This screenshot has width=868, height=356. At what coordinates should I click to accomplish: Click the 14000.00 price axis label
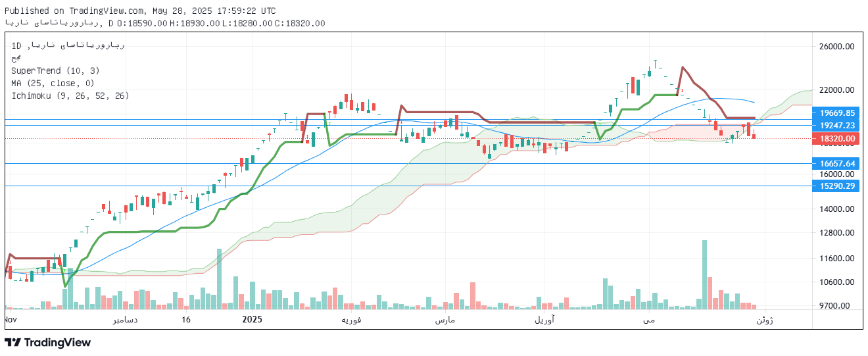tap(836, 209)
